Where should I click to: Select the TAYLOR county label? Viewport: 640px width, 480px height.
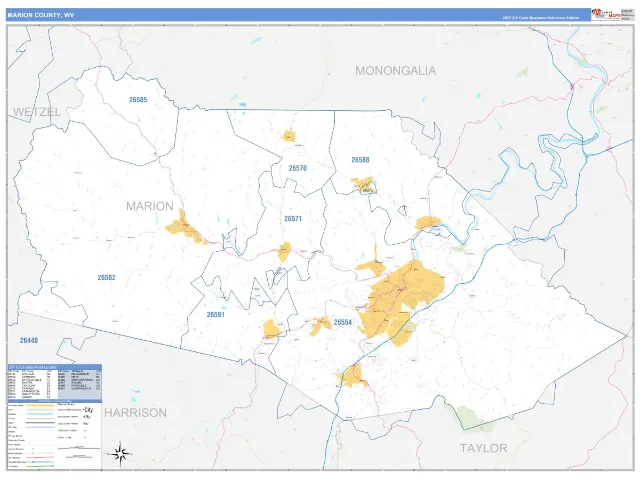(484, 448)
